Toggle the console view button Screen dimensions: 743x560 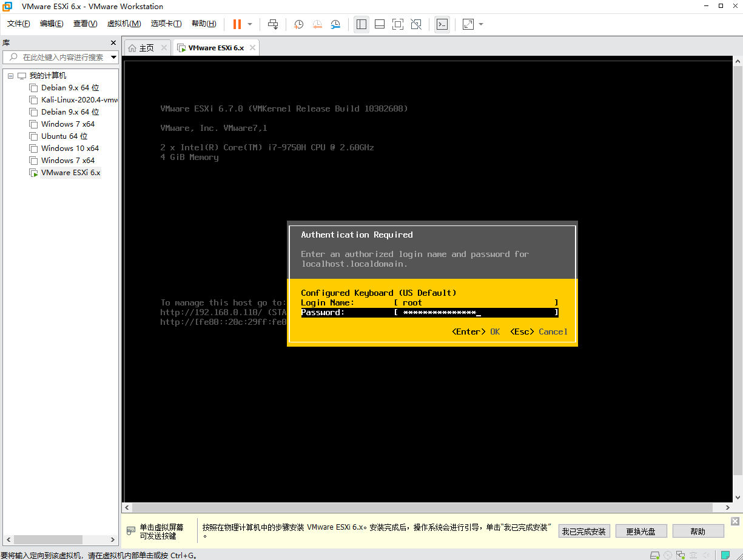[442, 24]
